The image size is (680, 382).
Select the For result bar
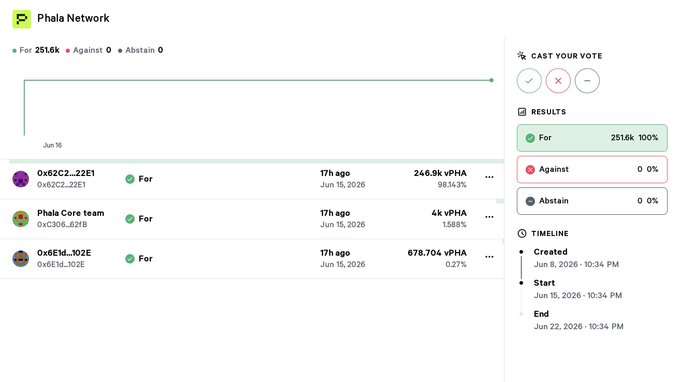pyautogui.click(x=592, y=138)
